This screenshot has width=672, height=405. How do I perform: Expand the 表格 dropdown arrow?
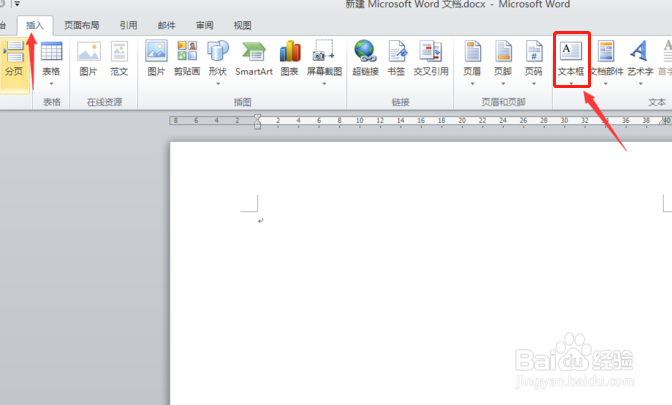(x=51, y=84)
